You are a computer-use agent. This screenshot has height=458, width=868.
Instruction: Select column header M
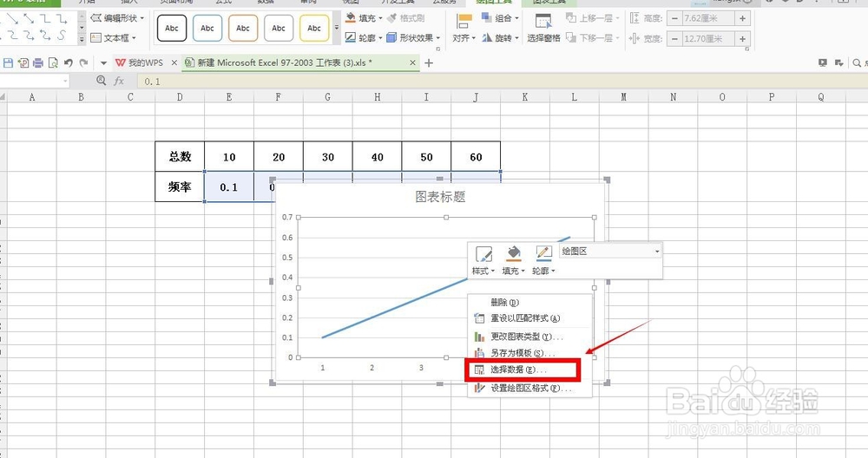[x=623, y=97]
